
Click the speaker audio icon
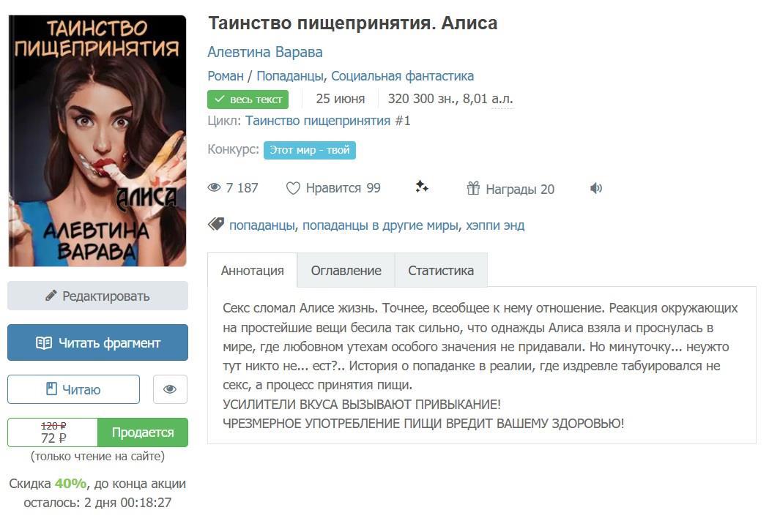(x=596, y=188)
